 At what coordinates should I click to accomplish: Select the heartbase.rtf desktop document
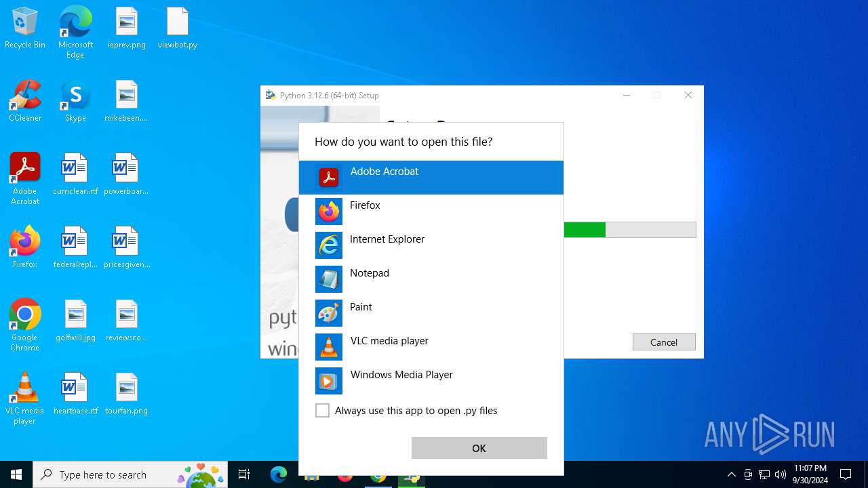75,394
